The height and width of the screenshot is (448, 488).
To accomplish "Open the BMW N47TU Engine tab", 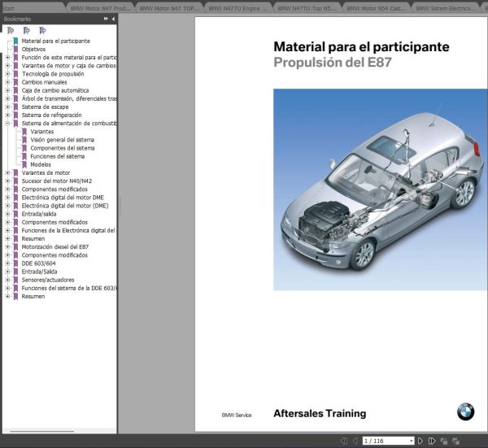I will 237,8.
